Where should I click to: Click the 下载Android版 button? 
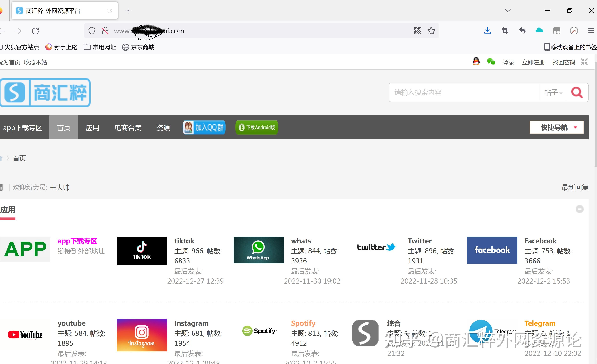tap(257, 127)
